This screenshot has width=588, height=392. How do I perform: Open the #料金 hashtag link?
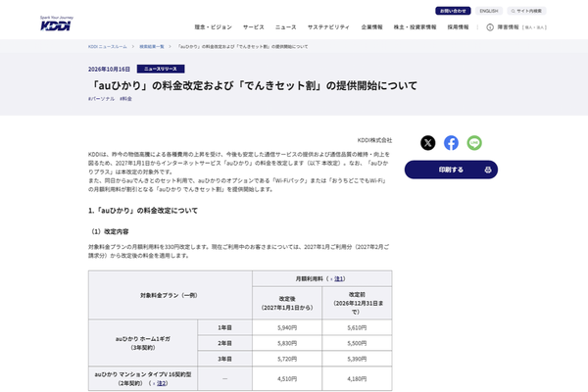pyautogui.click(x=125, y=99)
